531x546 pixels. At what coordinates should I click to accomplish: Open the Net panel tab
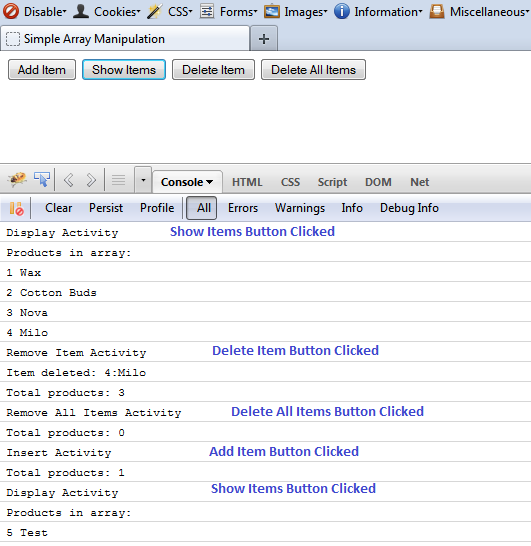420,182
